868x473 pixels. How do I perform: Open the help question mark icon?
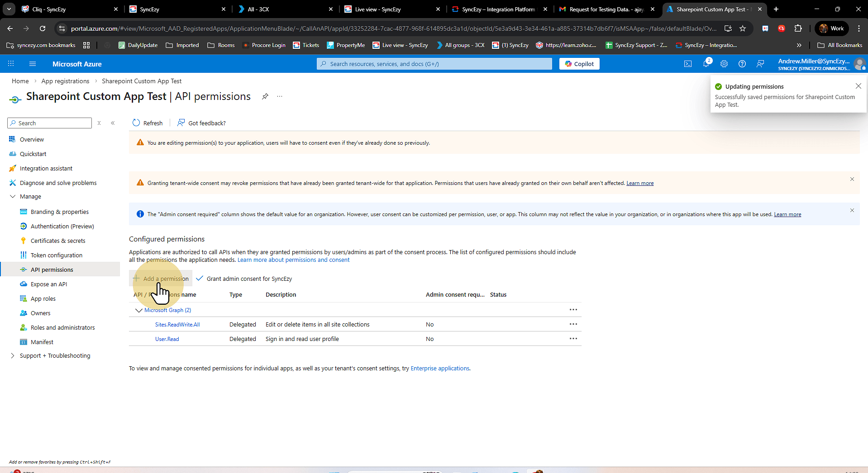pos(742,64)
